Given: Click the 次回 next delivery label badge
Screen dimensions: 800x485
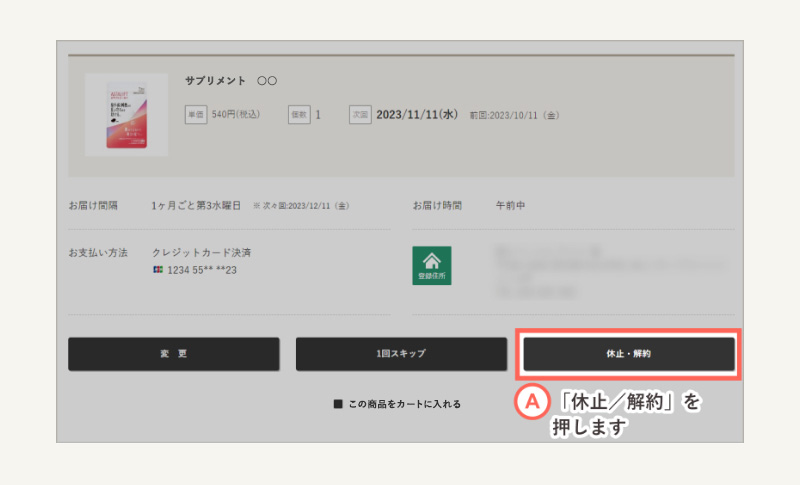Looking at the screenshot, I should point(360,115).
